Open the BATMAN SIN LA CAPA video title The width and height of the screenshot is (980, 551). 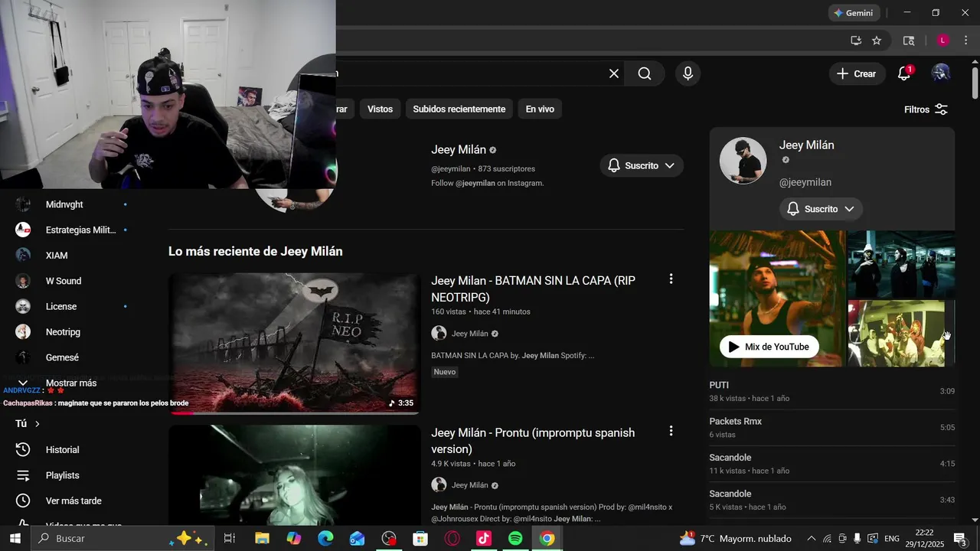tap(533, 289)
